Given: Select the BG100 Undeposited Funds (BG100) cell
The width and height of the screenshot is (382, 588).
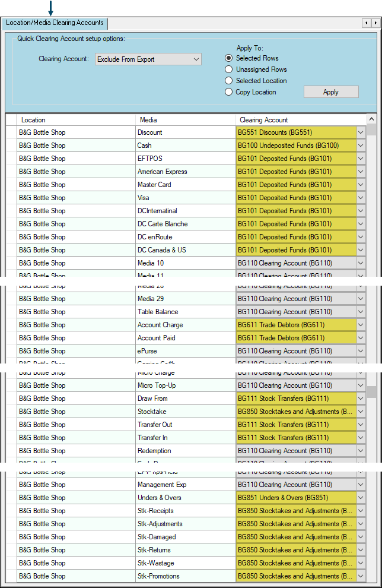Looking at the screenshot, I should (x=296, y=146).
